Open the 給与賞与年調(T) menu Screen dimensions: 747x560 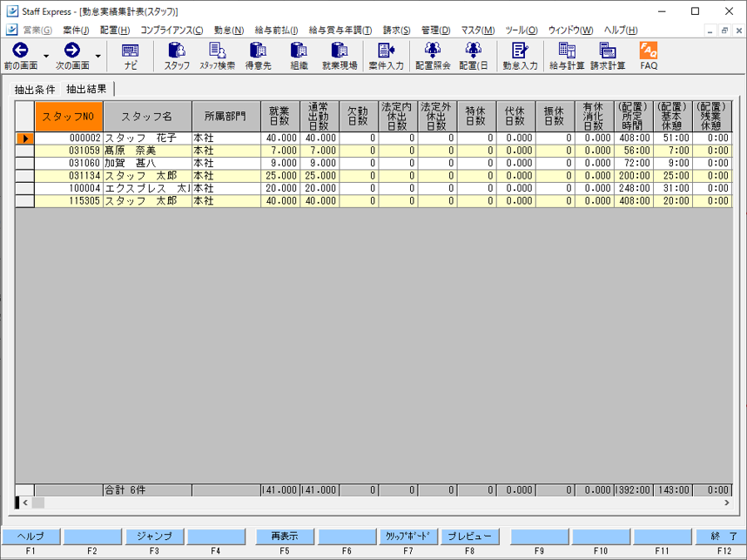click(x=340, y=30)
